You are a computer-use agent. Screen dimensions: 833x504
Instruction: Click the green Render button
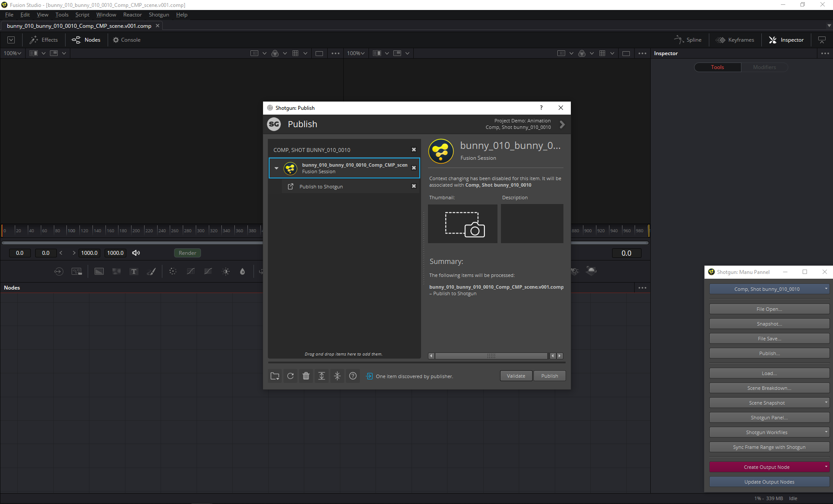point(188,253)
